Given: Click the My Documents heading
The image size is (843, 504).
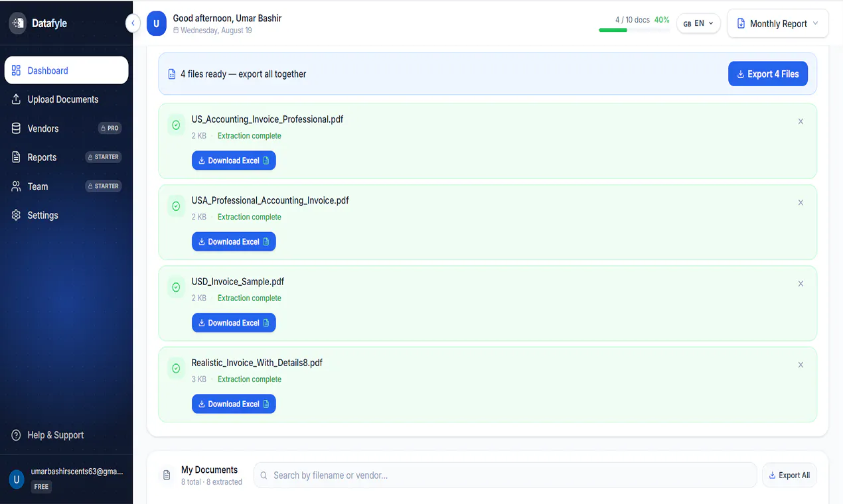Looking at the screenshot, I should (x=209, y=470).
